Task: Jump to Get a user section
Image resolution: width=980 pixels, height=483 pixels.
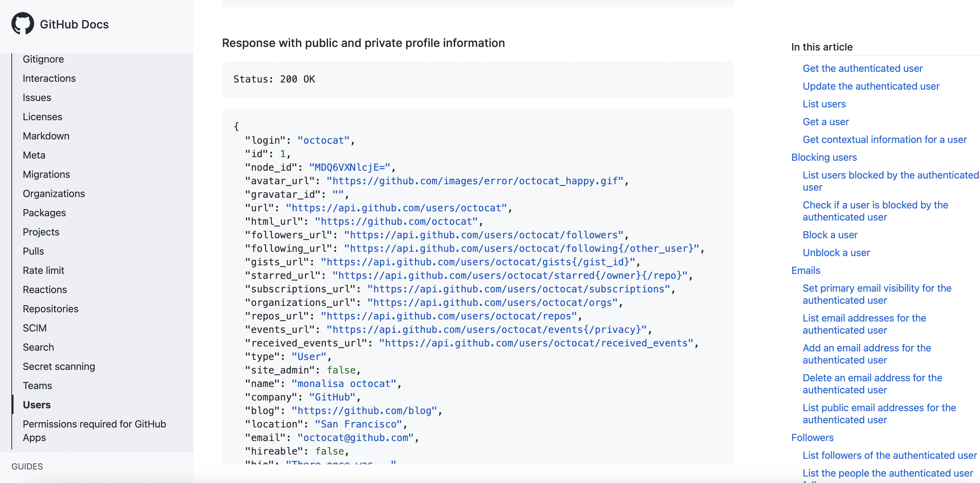Action: 826,122
